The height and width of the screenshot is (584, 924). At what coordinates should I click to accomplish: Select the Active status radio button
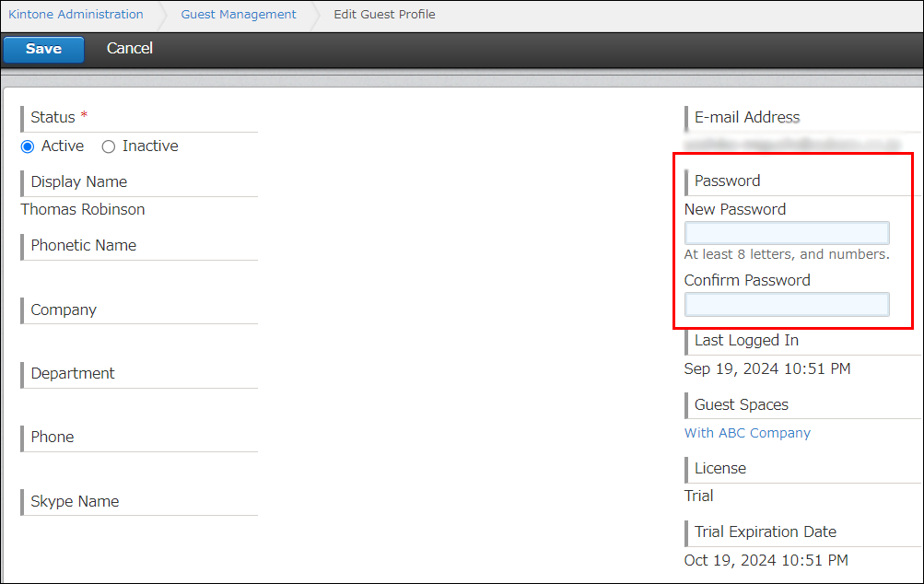pos(29,146)
